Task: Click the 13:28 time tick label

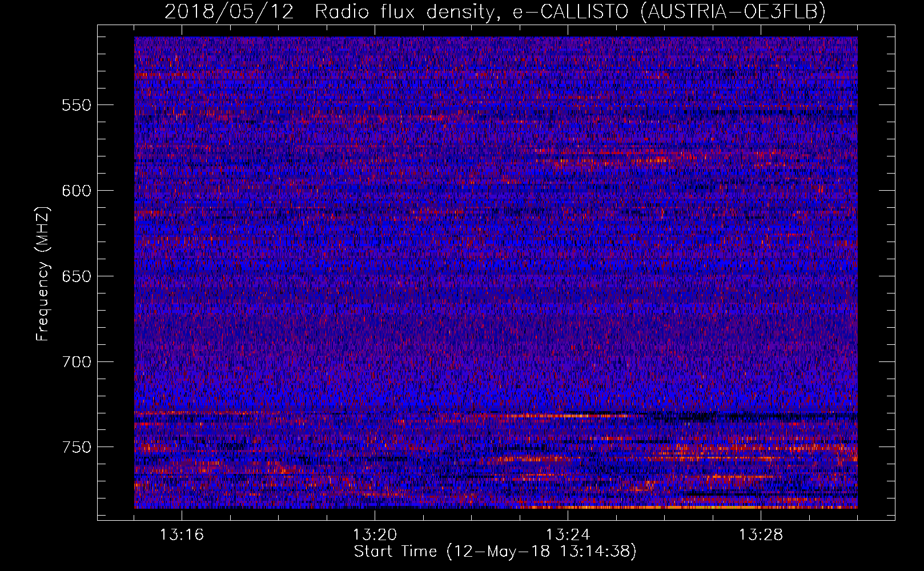Action: pos(761,535)
